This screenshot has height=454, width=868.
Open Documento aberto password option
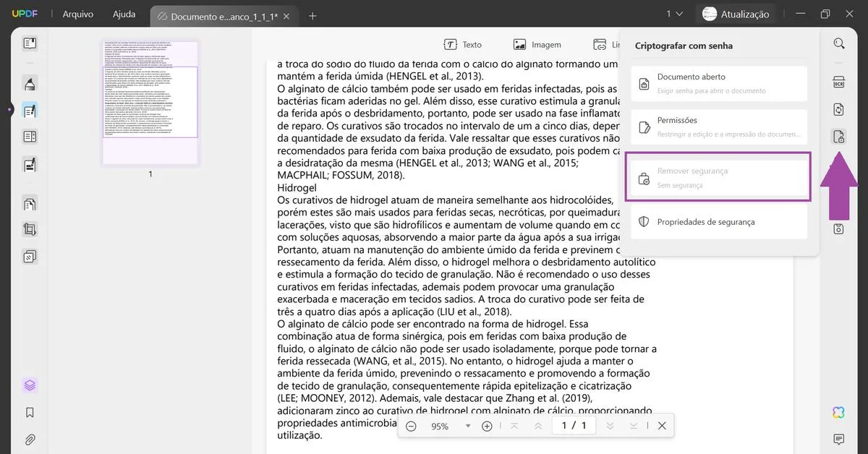[718, 82]
